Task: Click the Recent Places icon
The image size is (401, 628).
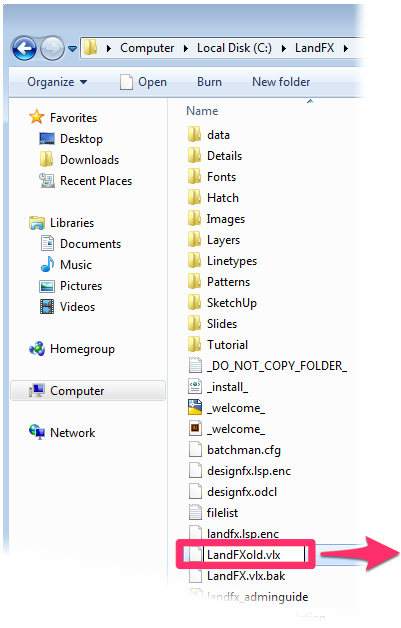Action: (47, 181)
